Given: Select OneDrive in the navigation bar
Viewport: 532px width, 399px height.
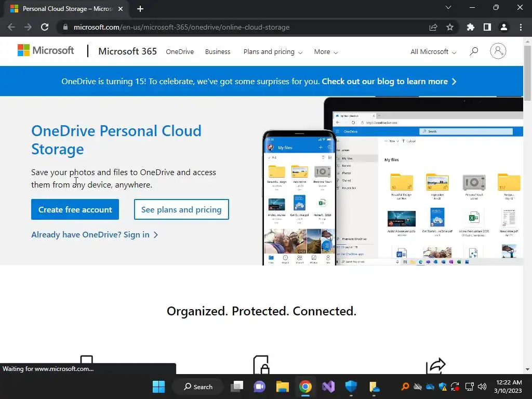Looking at the screenshot, I should 180,52.
